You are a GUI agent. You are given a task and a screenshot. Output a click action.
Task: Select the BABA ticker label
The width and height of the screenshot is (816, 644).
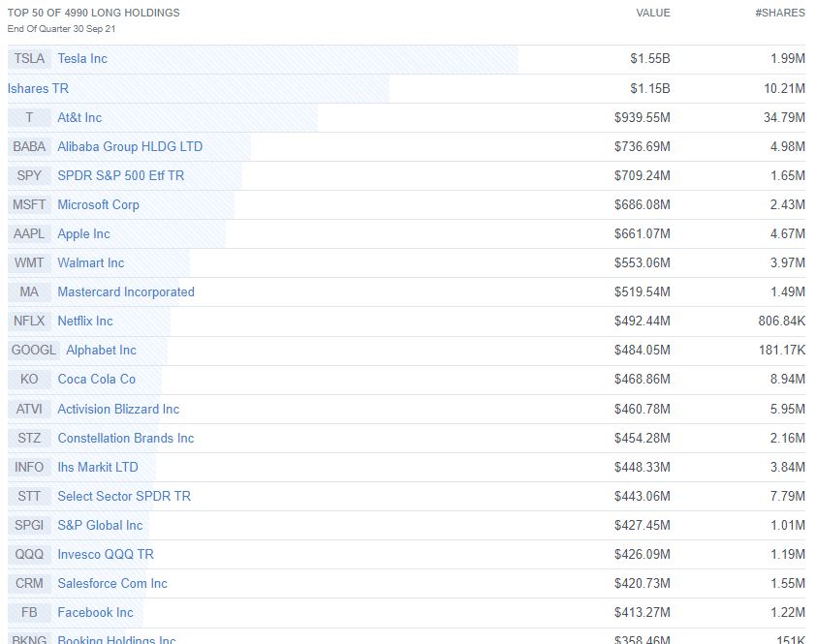[x=29, y=146]
